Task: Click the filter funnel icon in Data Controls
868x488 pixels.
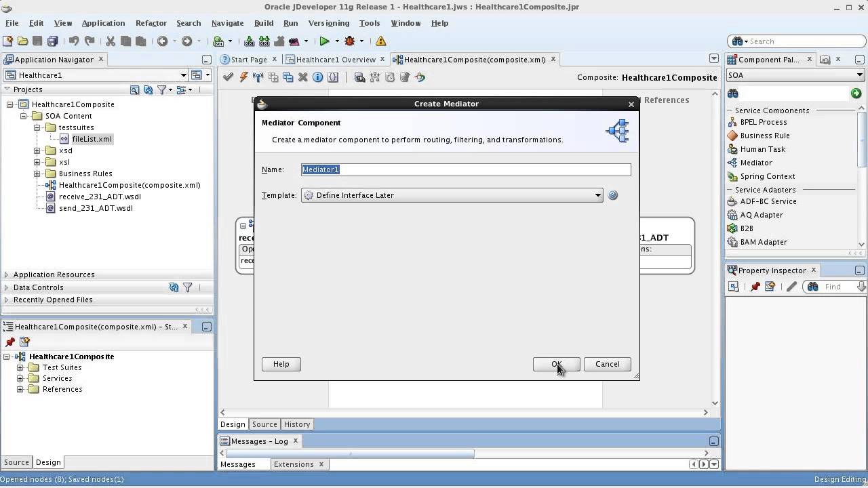Action: [188, 287]
